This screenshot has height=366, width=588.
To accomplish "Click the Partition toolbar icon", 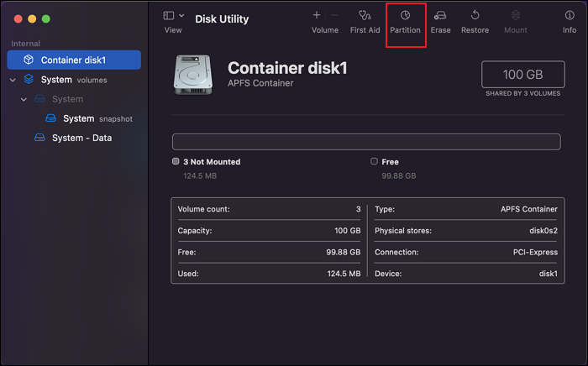I will click(405, 16).
